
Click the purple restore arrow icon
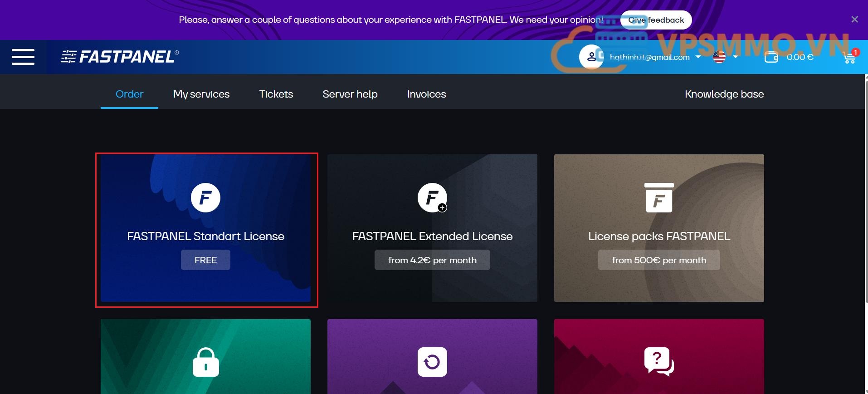(432, 362)
